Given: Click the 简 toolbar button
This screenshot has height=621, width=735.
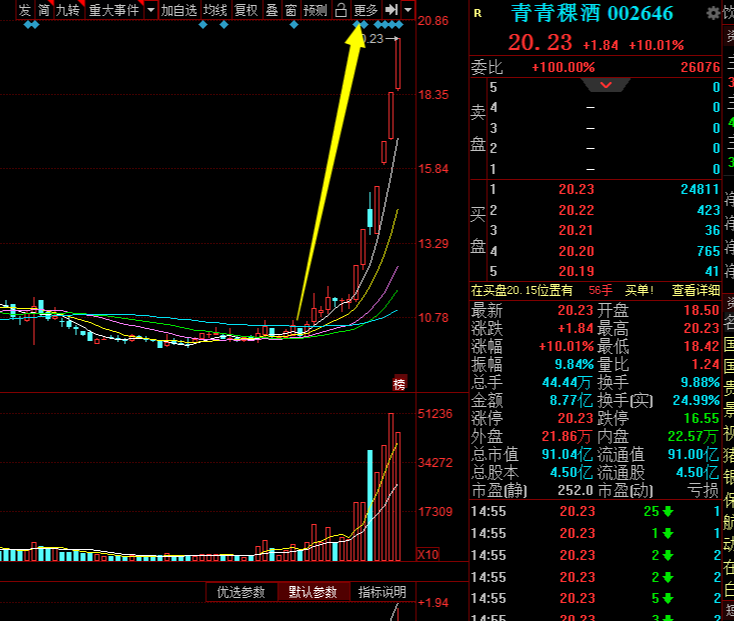Looking at the screenshot, I should (44, 9).
